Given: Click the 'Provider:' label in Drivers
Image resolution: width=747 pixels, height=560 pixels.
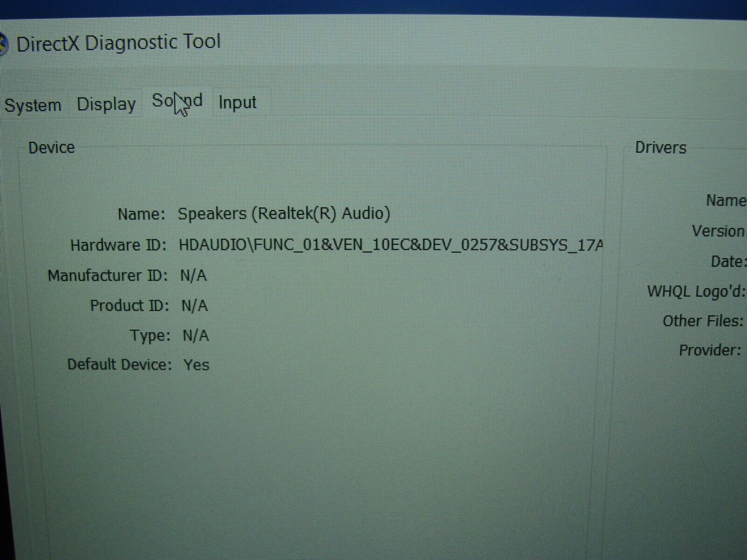Looking at the screenshot, I should [x=710, y=350].
